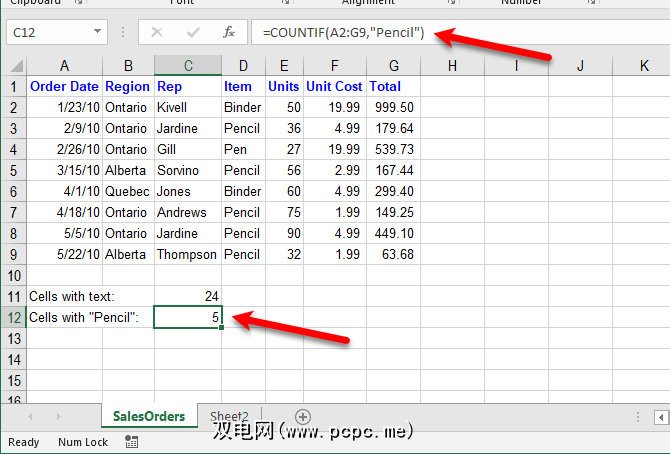Screen dimensions: 670x454
Task: Select the SalesOrders sheet tab
Action: tap(149, 416)
